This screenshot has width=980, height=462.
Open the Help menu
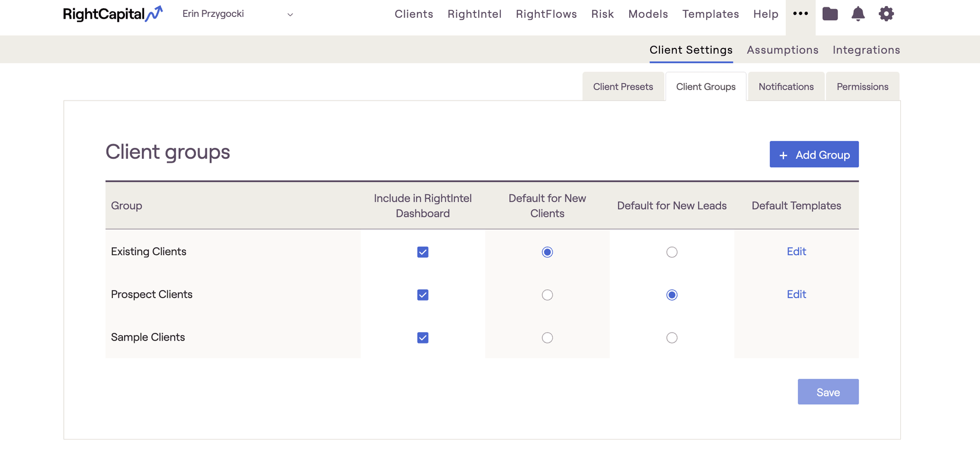[766, 14]
